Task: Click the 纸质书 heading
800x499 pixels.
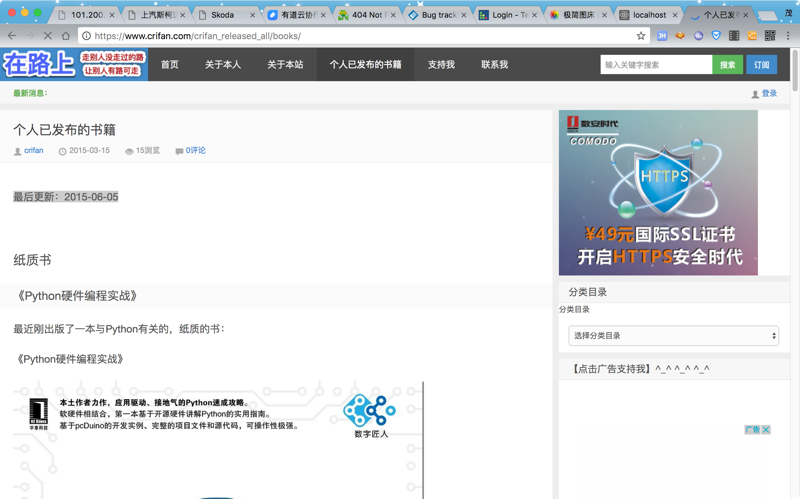Action: (32, 260)
